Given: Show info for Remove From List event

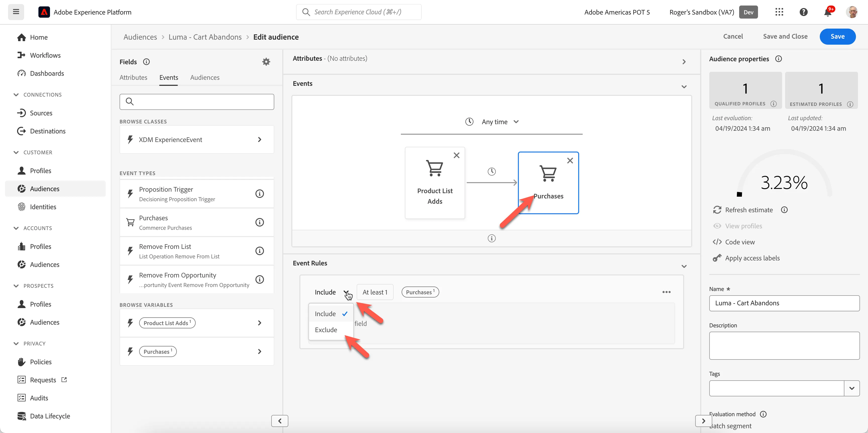Looking at the screenshot, I should [259, 251].
